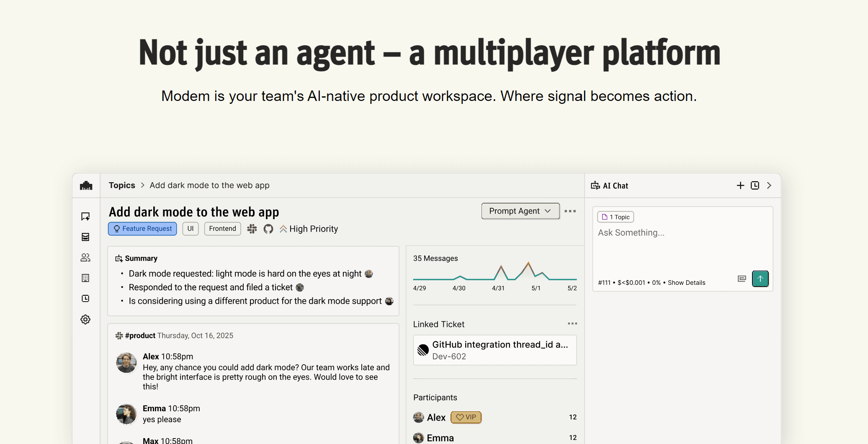Click avatar after third summary bullet
The height and width of the screenshot is (444, 868).
tap(389, 301)
